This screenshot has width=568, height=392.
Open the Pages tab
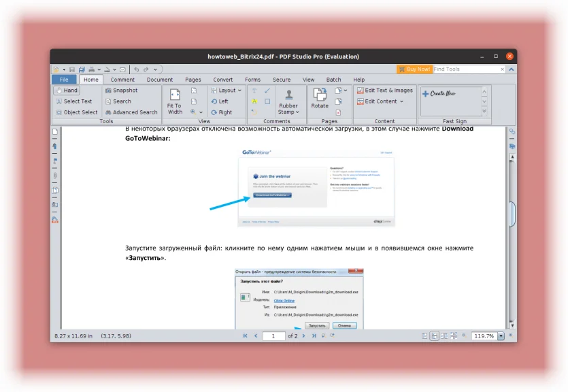point(193,80)
